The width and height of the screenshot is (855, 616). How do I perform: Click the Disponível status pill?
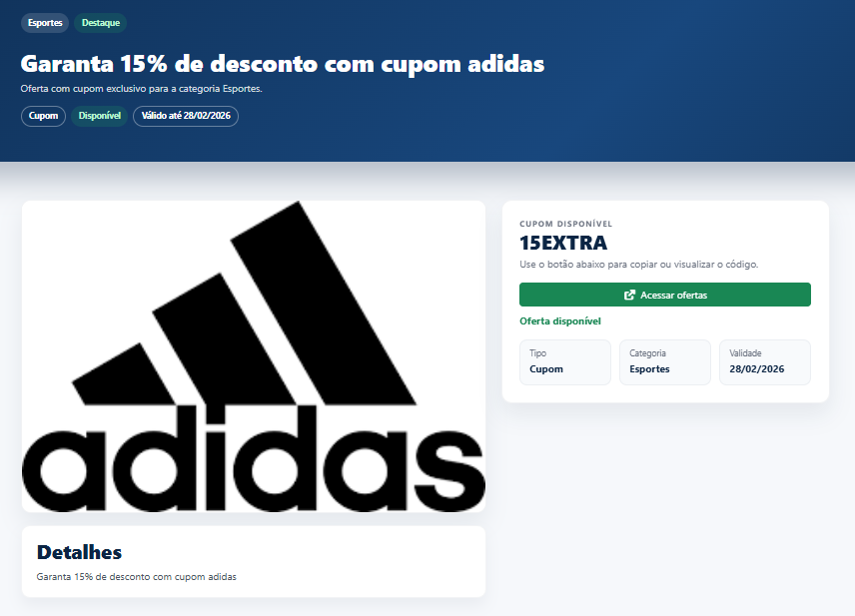(99, 116)
